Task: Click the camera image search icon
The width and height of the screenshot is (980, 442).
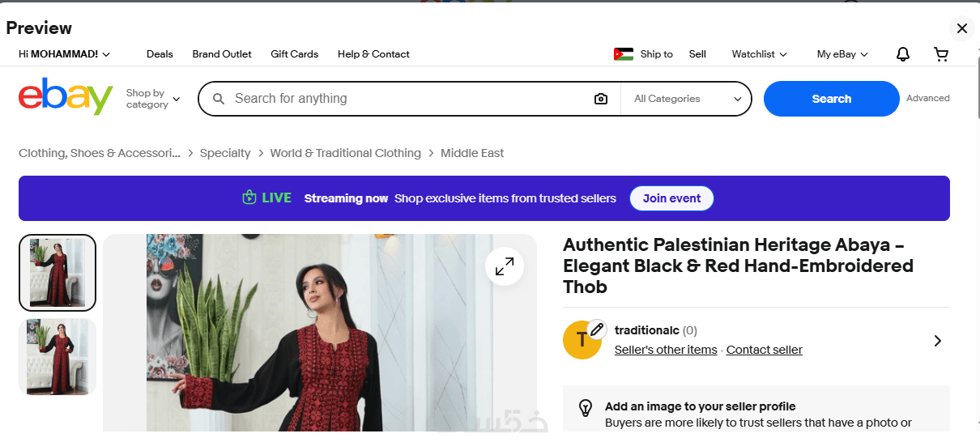Action: (x=600, y=99)
